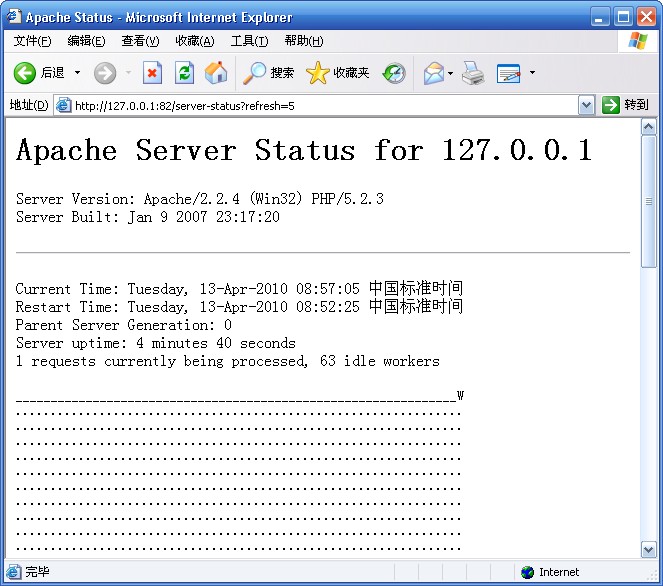663x586 pixels.
Task: Open the 帮助(H) Help menu
Action: pyautogui.click(x=304, y=41)
